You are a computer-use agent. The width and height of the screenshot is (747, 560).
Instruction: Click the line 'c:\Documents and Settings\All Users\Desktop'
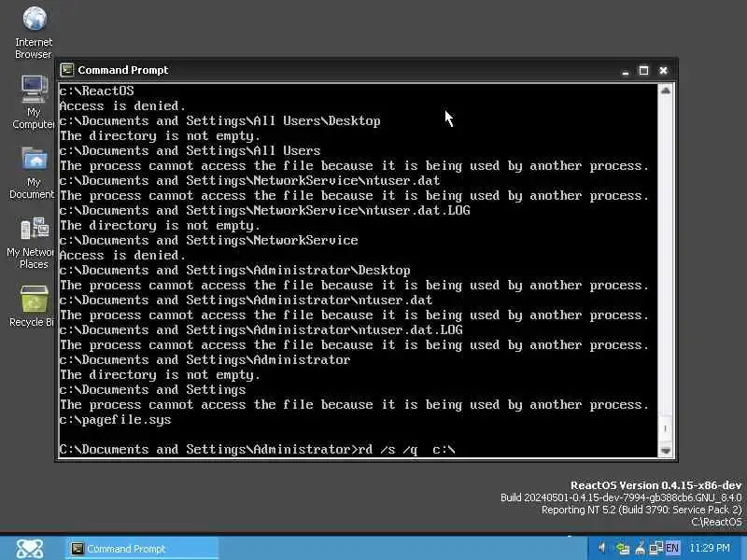tap(220, 120)
